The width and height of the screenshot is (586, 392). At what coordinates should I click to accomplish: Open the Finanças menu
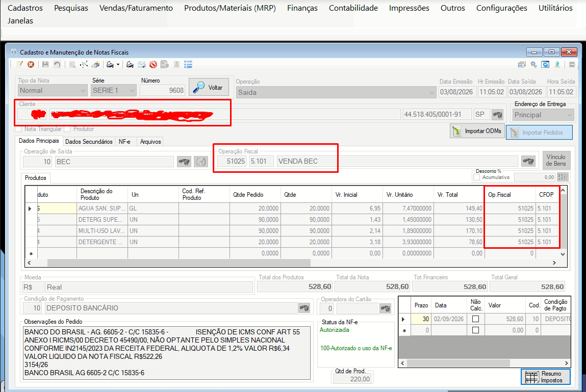point(302,8)
